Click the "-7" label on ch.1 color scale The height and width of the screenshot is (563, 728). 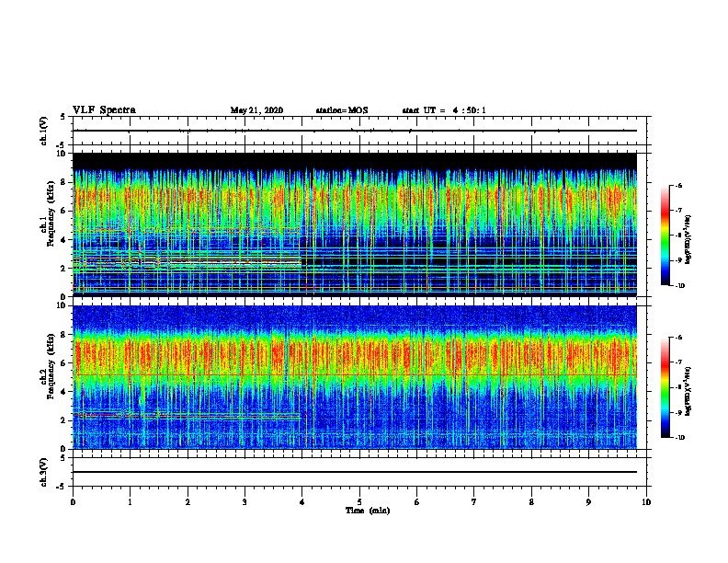(678, 210)
